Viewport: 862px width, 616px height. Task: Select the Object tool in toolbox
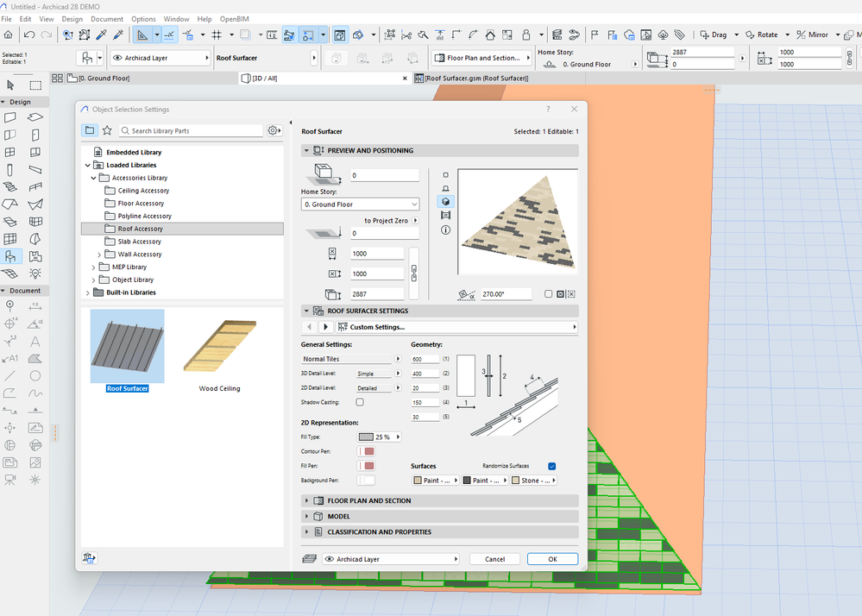tap(9, 256)
